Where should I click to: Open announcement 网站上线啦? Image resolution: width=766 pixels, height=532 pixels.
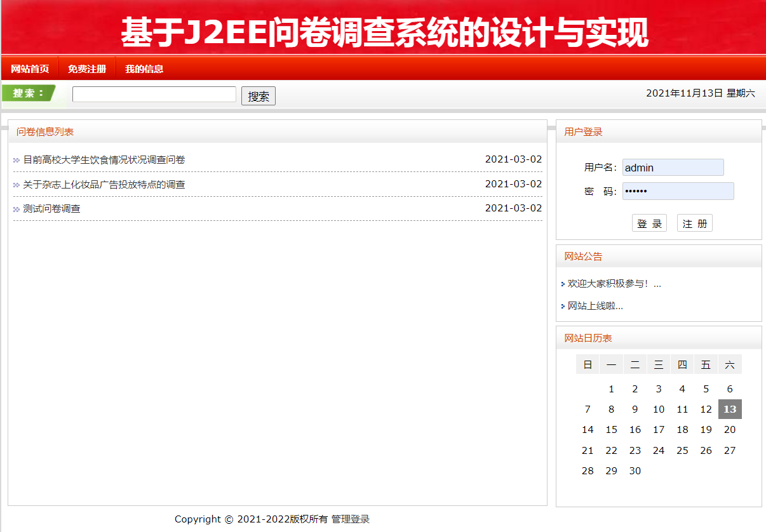pyautogui.click(x=595, y=306)
